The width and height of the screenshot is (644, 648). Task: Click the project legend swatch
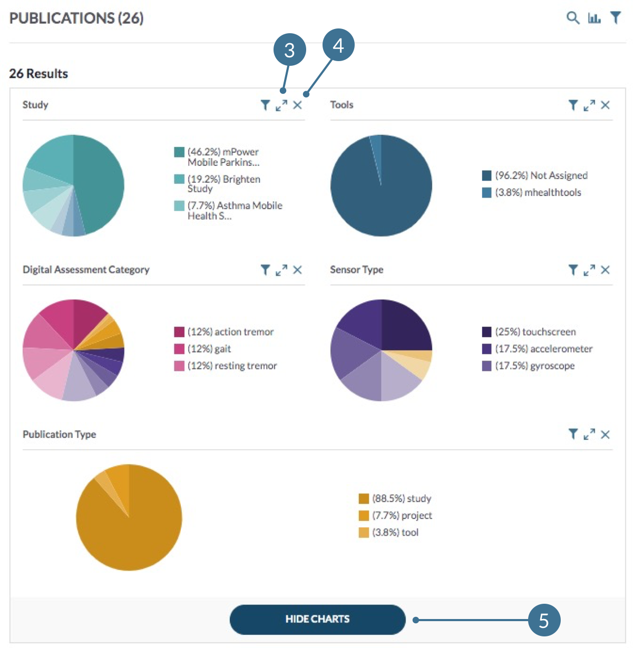pyautogui.click(x=364, y=515)
